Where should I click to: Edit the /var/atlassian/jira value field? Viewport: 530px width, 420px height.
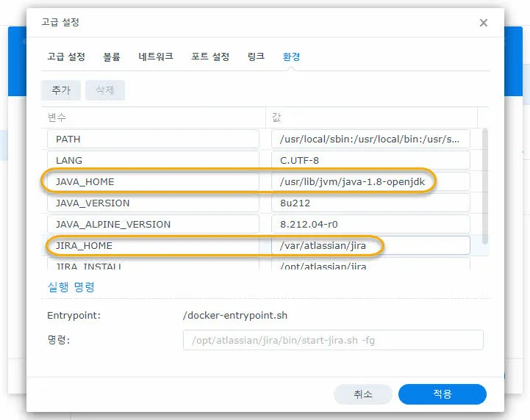click(370, 245)
